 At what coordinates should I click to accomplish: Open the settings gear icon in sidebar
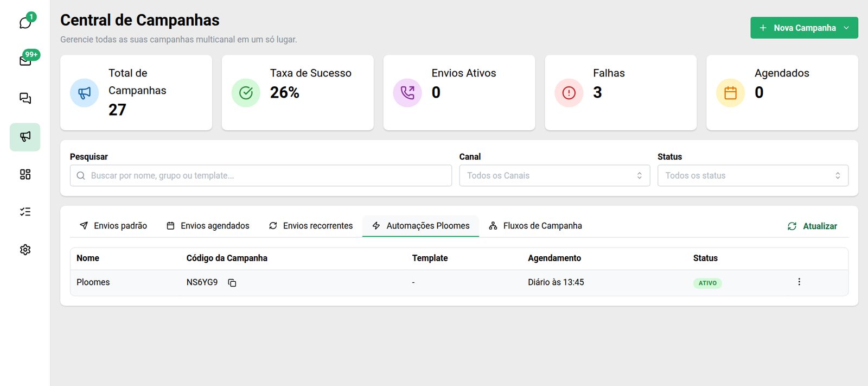coord(25,250)
